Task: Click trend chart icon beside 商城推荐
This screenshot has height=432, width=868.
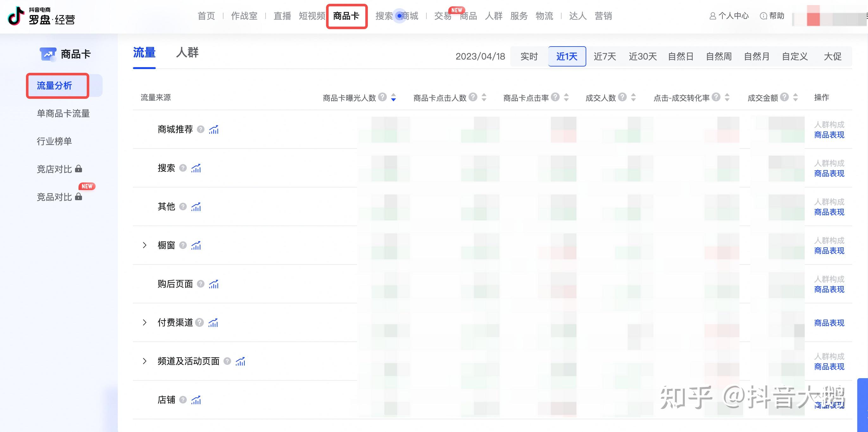Action: (214, 130)
